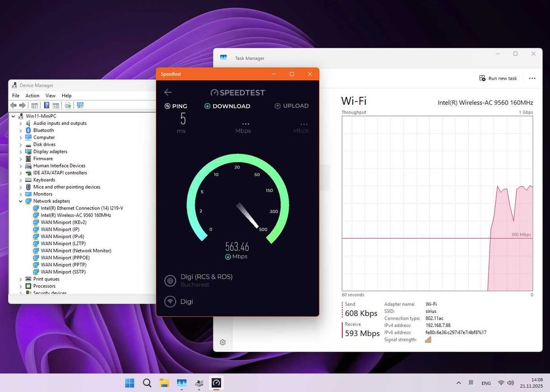The width and height of the screenshot is (550, 392).
Task: Expand the Bluetooth category arrow
Action: click(x=21, y=130)
